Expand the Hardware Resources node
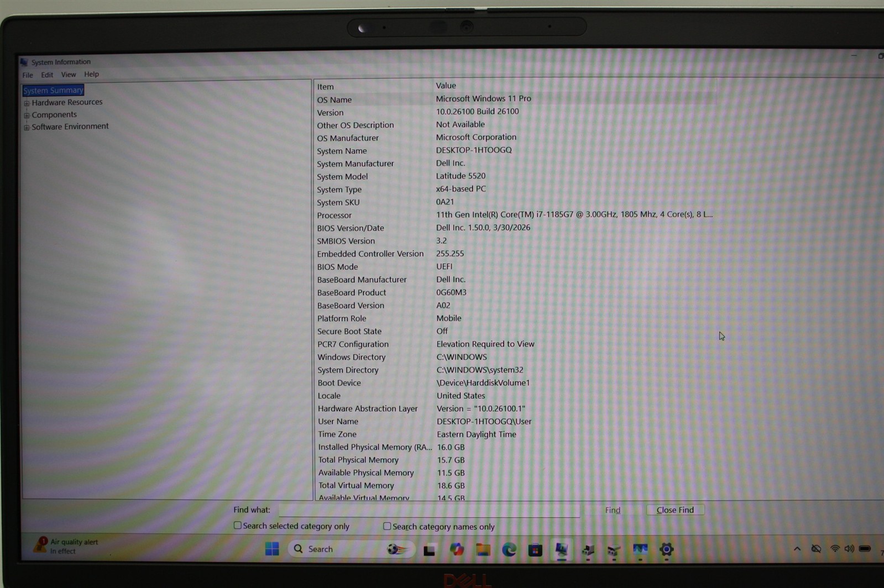The height and width of the screenshot is (588, 884). (27, 103)
